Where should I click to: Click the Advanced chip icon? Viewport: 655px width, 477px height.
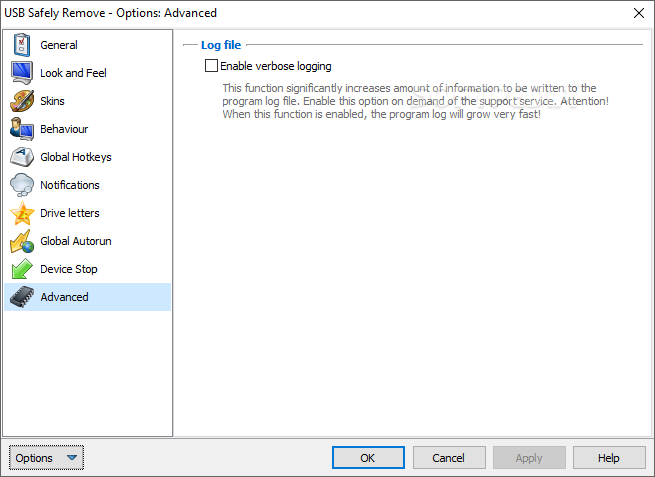point(22,297)
